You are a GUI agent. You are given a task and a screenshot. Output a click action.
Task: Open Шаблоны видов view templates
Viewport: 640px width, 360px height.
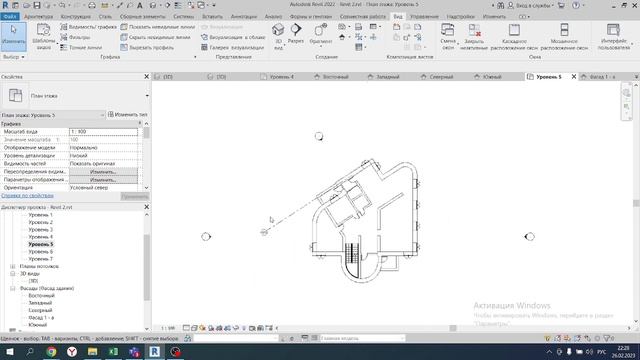click(x=43, y=36)
